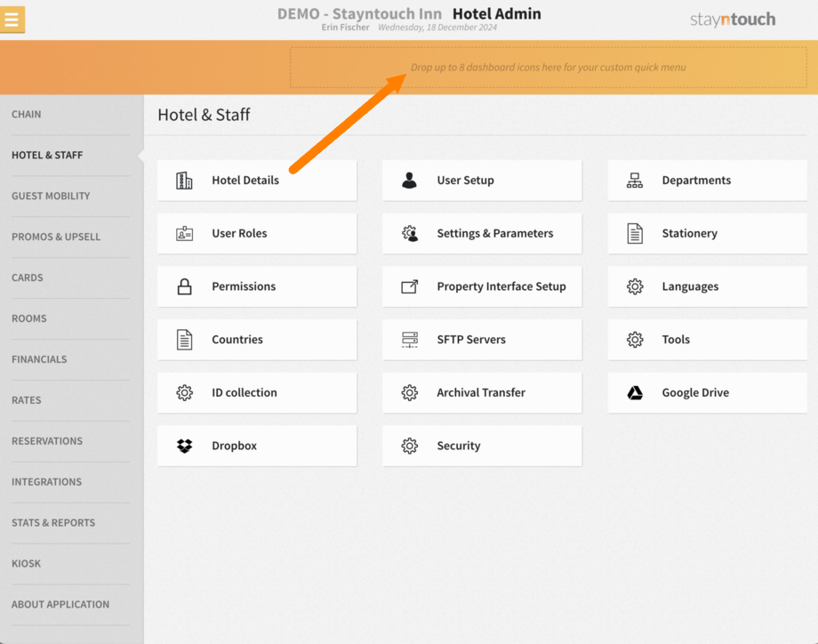The image size is (818, 644).
Task: Click the 'Hotel & Staff' page heading
Action: [204, 115]
